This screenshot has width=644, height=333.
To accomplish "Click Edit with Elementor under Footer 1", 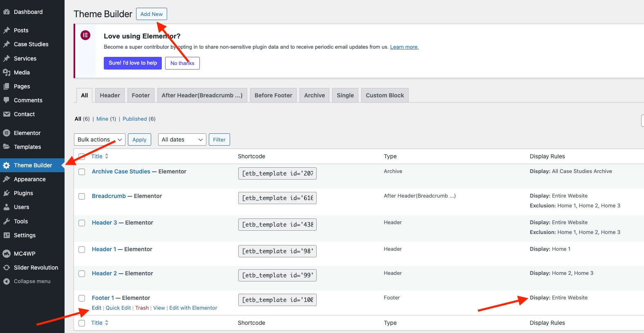I will 193,308.
